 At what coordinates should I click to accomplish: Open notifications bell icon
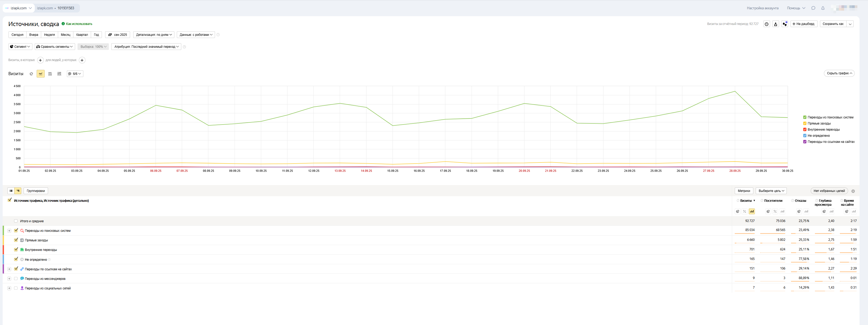[x=823, y=8]
